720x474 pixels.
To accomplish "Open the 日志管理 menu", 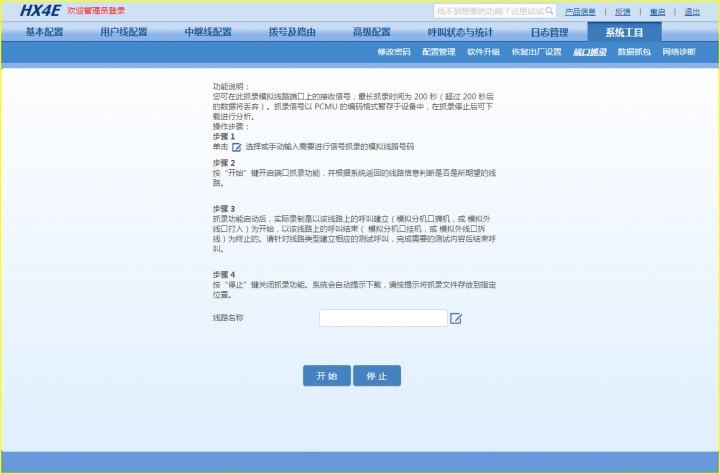I will click(549, 32).
